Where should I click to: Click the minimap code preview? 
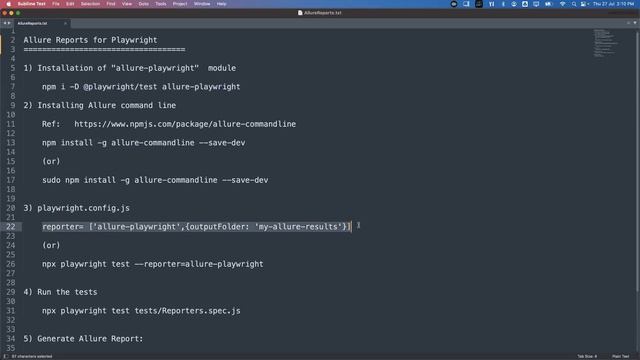[x=606, y=42]
